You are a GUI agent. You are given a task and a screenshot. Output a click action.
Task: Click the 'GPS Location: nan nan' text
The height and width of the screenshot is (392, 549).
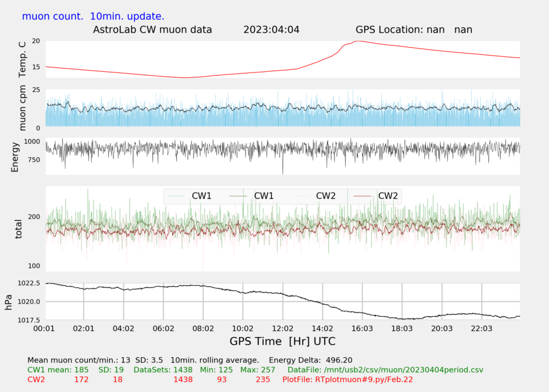[x=413, y=29]
